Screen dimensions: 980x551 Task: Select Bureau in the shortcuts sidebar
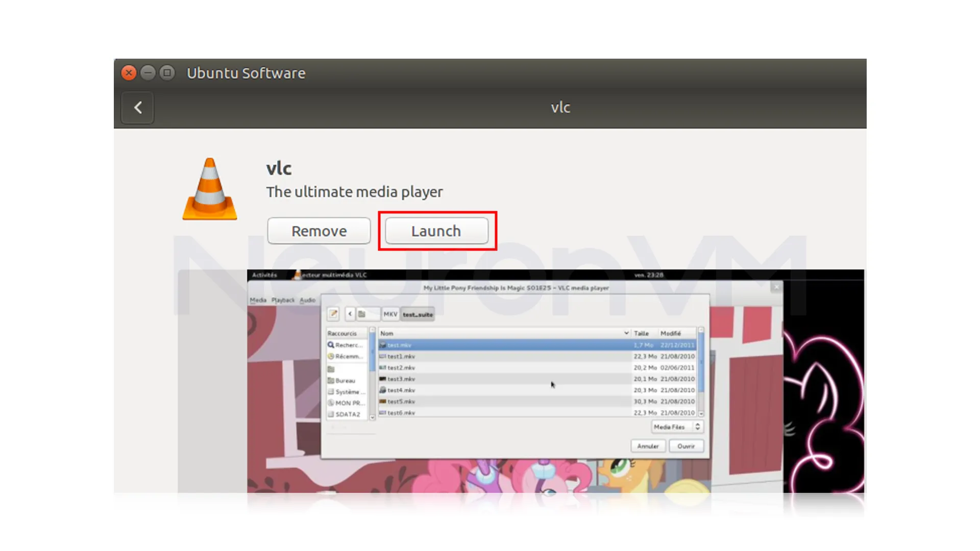click(342, 381)
